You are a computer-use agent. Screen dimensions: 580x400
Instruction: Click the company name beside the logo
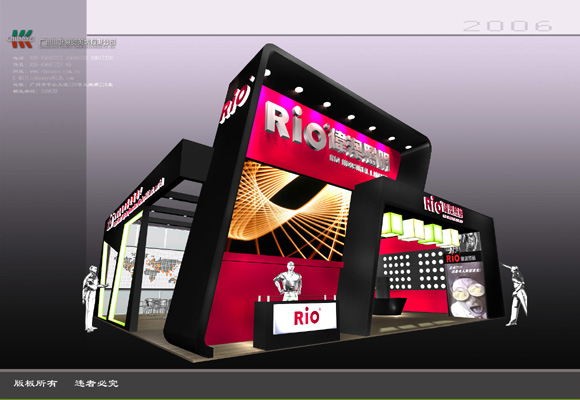coord(78,43)
